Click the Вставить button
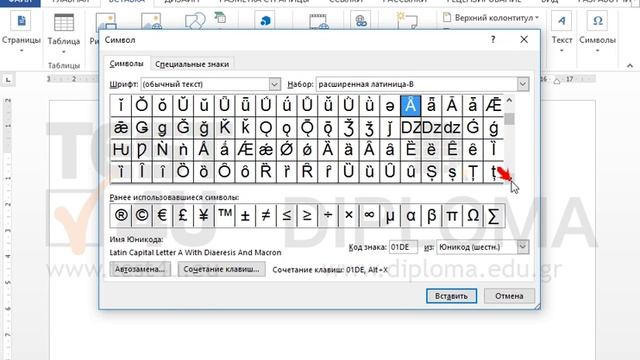Image resolution: width=640 pixels, height=360 pixels. pos(451,296)
